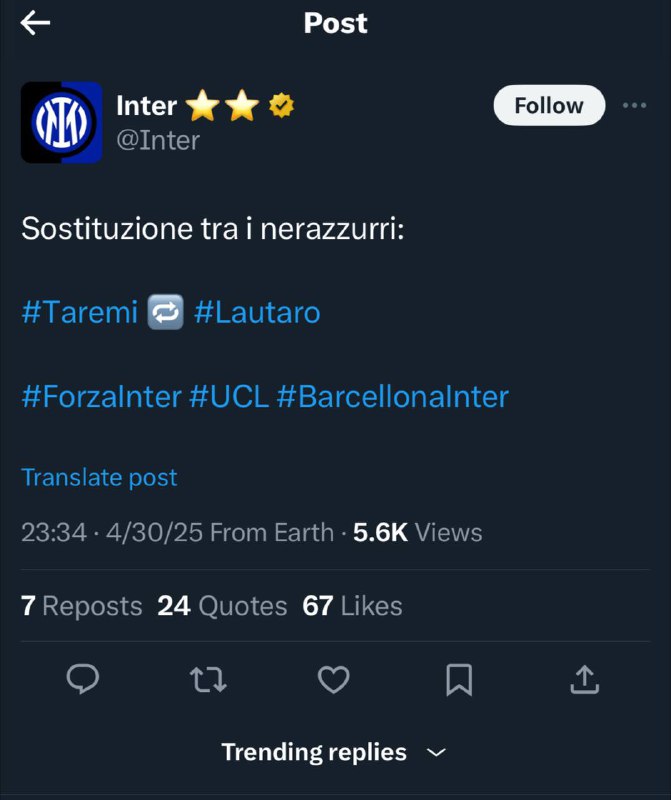The height and width of the screenshot is (800, 671).
Task: Open the #ForzaInter hashtag
Action: (x=101, y=396)
